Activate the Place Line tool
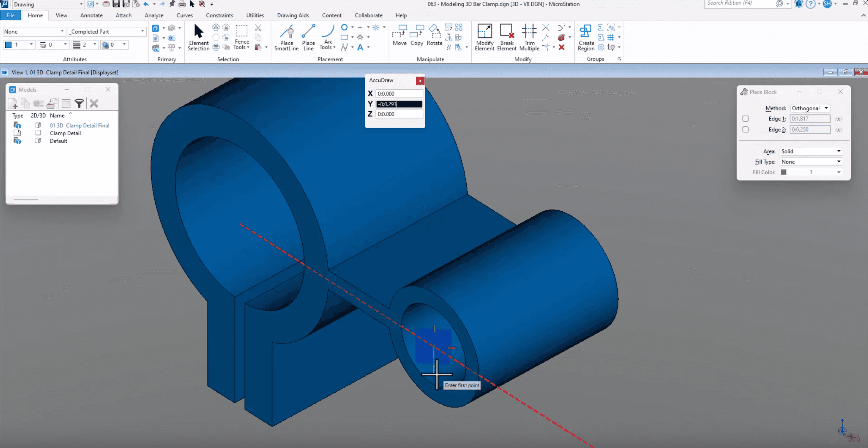Image resolution: width=868 pixels, height=448 pixels. [x=308, y=37]
